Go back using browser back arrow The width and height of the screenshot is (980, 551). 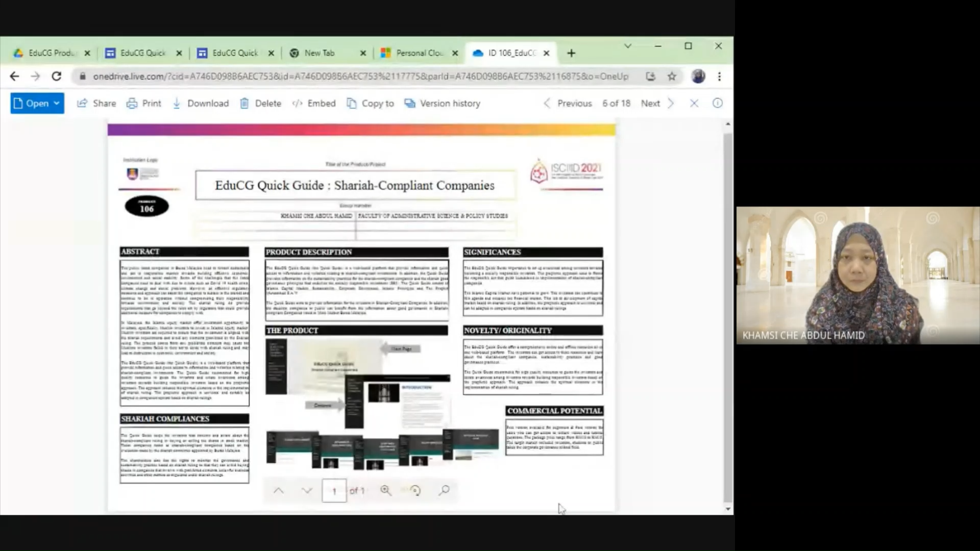pyautogui.click(x=14, y=76)
